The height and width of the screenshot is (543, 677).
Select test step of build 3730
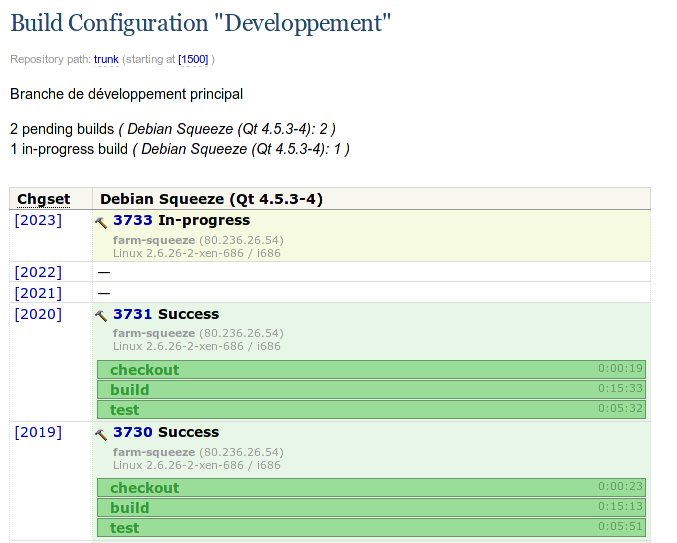coord(371,527)
